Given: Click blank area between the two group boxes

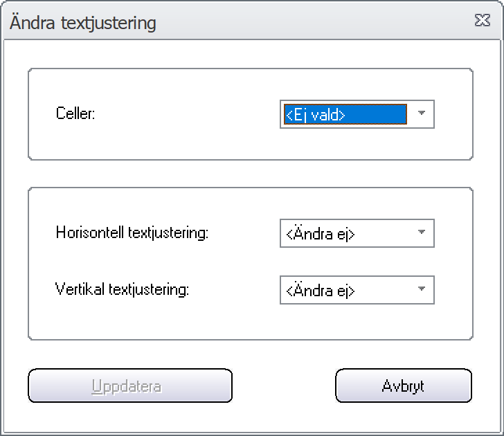Looking at the screenshot, I should (251, 174).
